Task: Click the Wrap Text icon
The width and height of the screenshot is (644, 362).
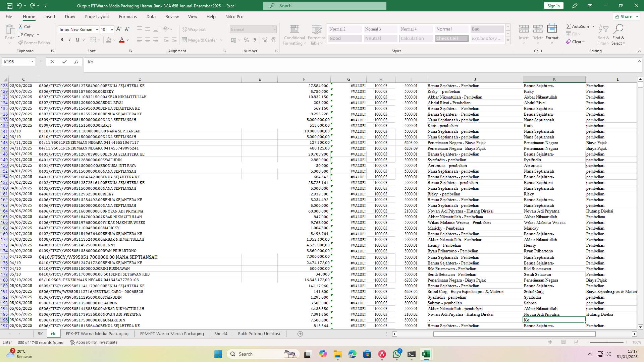Action: (195, 29)
